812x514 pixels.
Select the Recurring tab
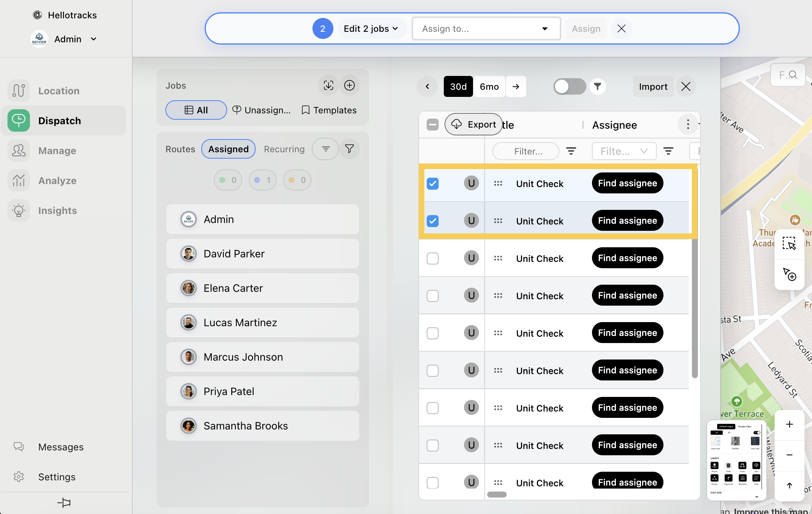point(284,149)
